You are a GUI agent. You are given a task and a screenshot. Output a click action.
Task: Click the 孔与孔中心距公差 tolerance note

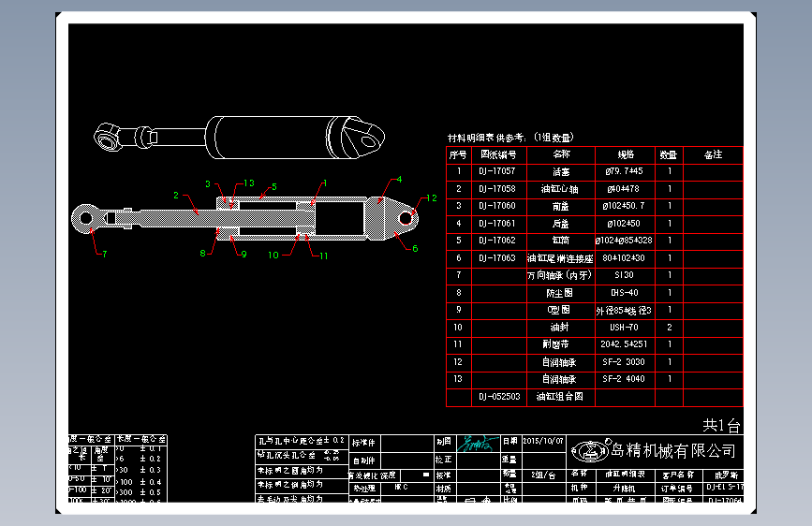[301, 441]
